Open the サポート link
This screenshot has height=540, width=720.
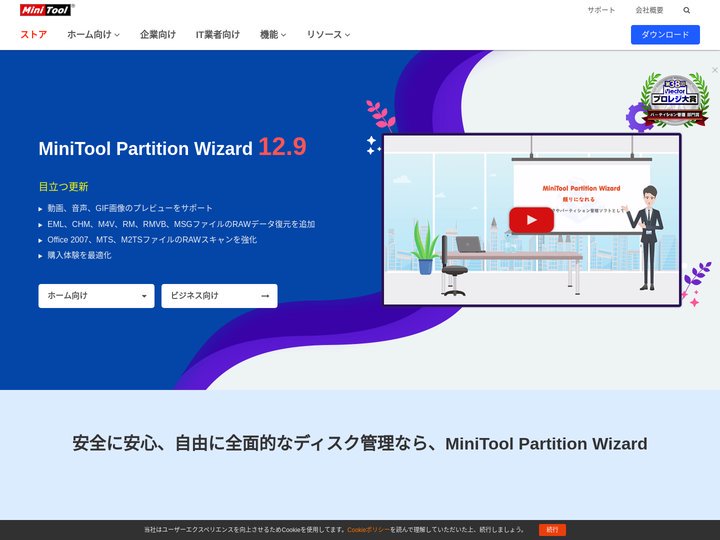601,10
